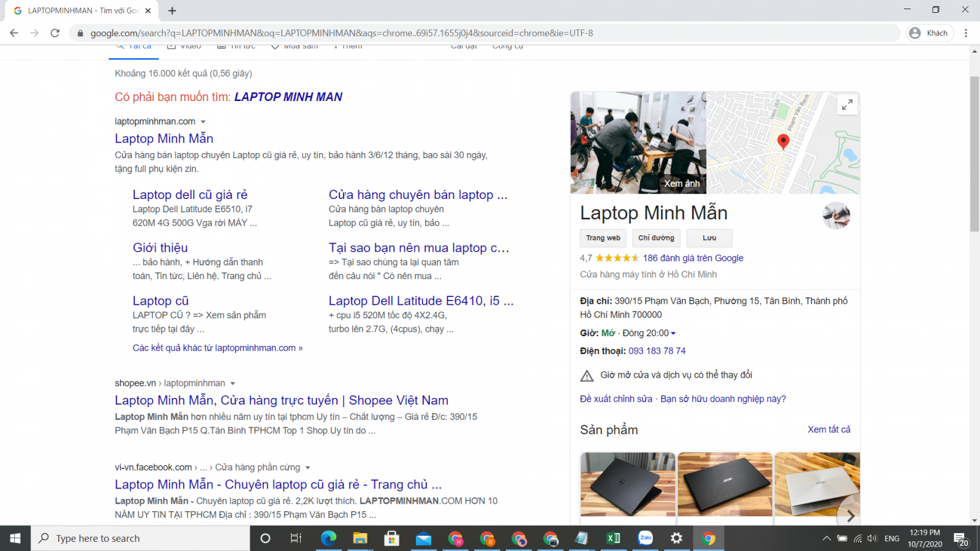
Task: Call phone number 093 183 78 74
Action: coord(657,351)
